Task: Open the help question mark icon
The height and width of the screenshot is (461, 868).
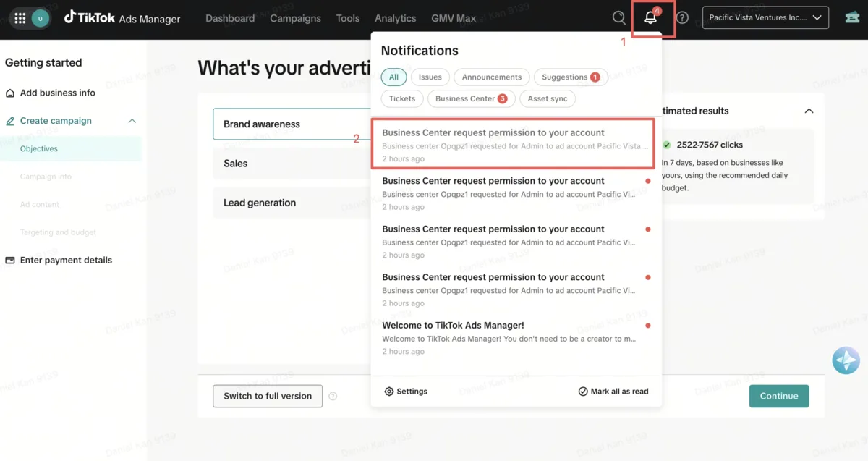Action: click(x=682, y=18)
